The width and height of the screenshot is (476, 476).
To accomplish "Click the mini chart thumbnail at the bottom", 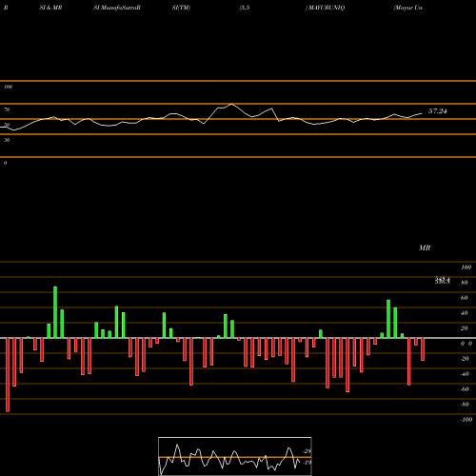I will click(235, 456).
